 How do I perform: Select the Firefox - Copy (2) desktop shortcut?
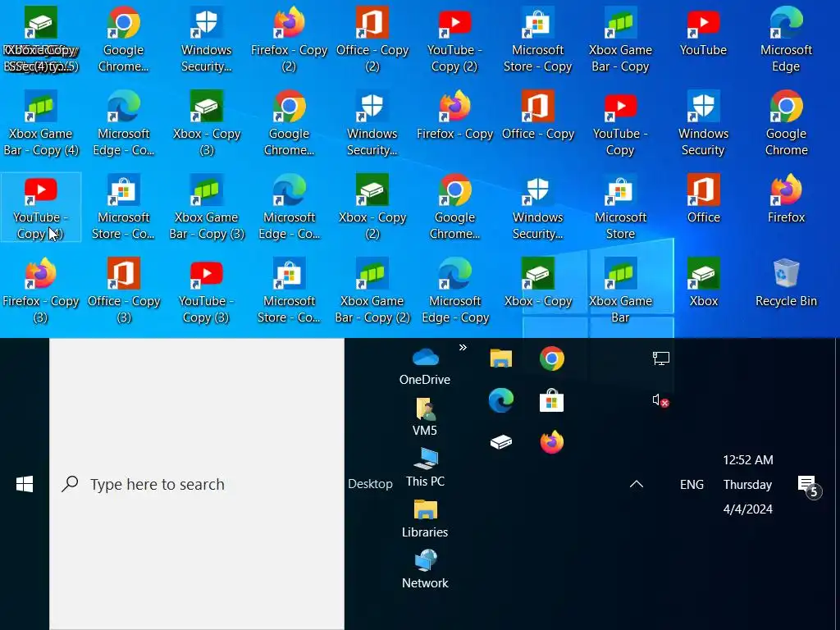pos(290,39)
